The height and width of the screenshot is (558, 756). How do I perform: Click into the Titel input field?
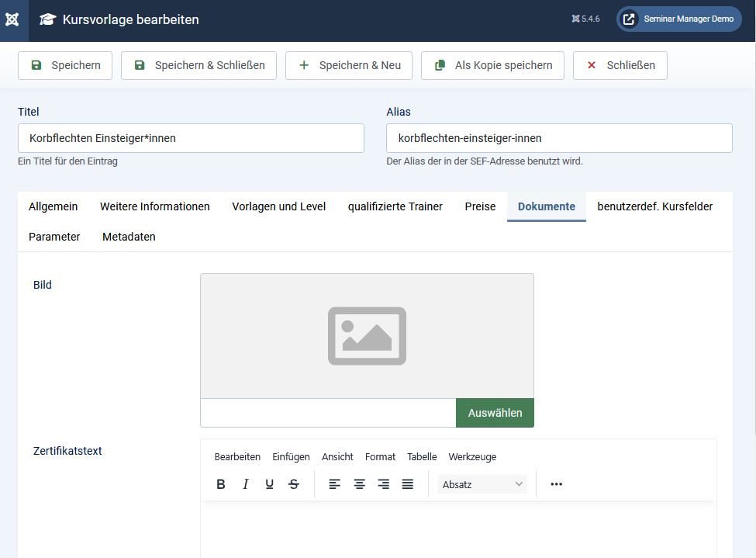pos(191,138)
